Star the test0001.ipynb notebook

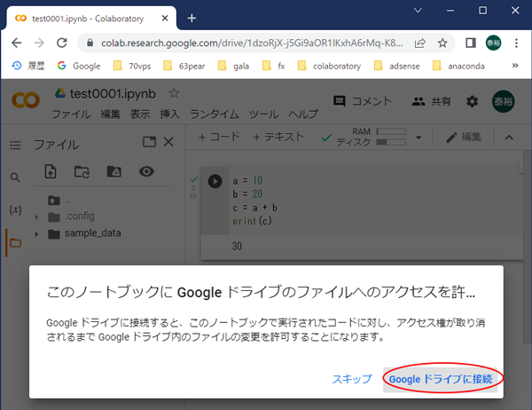(174, 93)
